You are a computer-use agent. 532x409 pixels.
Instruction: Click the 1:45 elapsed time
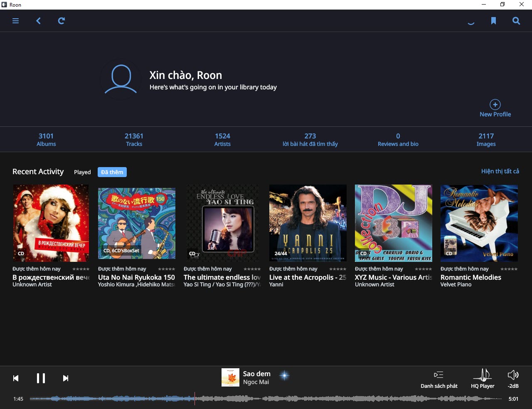click(x=18, y=399)
